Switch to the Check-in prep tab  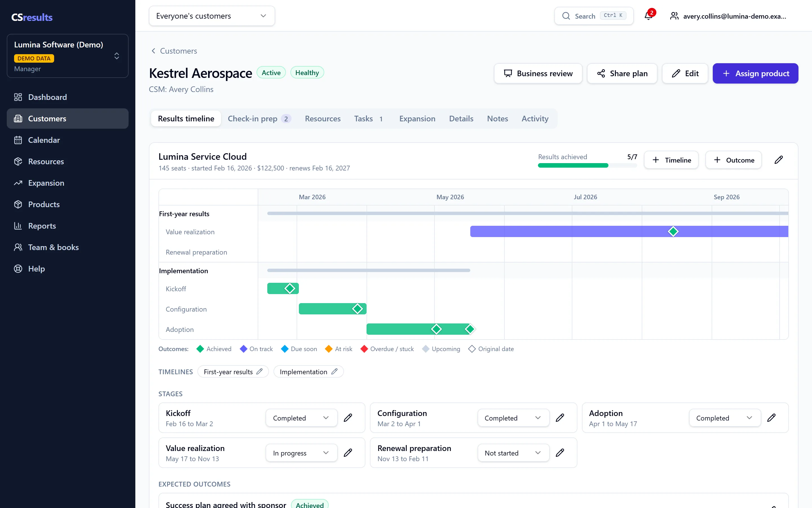pos(259,119)
